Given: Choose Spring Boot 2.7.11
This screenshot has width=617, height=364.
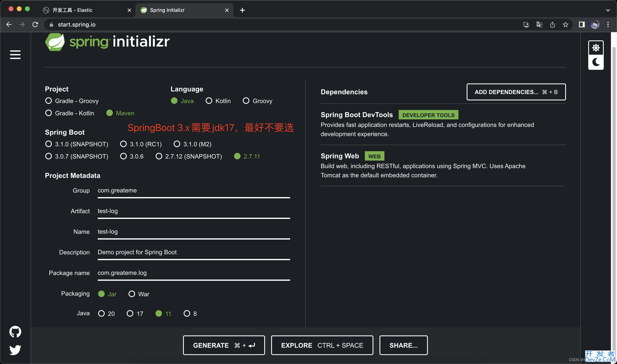Looking at the screenshot, I should point(247,156).
